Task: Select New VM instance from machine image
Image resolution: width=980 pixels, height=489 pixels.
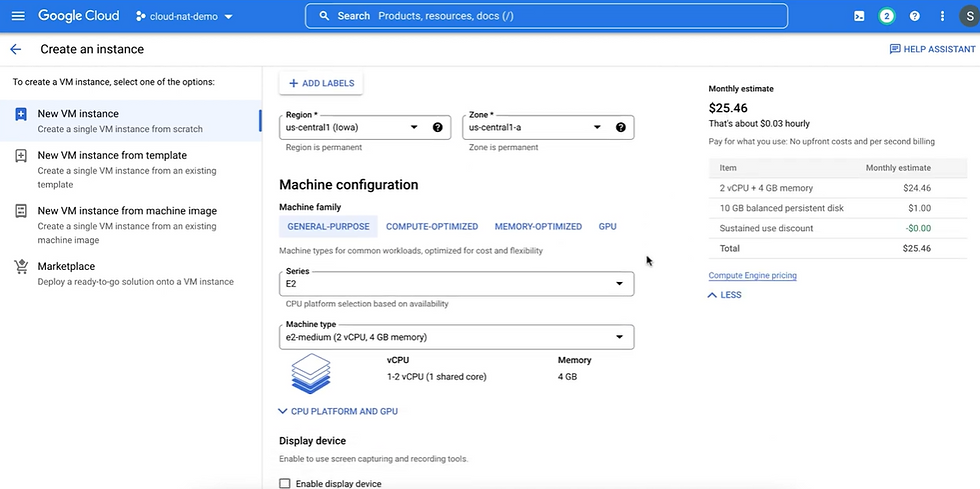Action: point(131,225)
